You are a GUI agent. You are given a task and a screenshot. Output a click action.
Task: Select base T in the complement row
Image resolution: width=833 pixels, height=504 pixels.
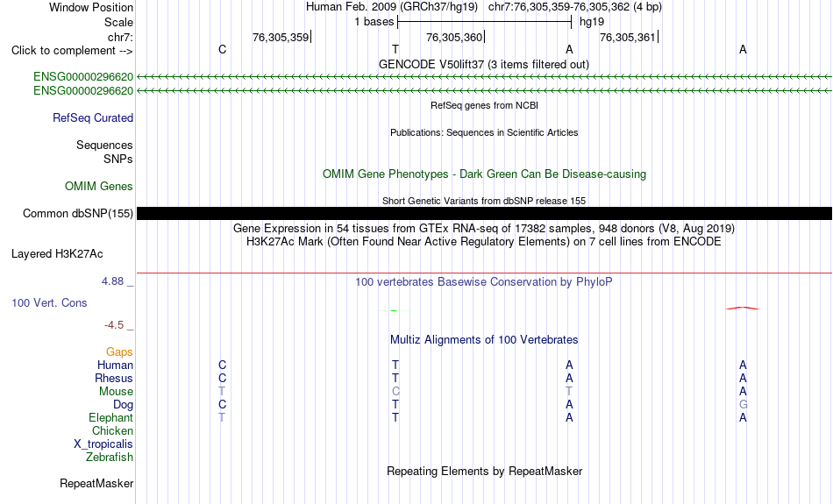[x=395, y=49]
